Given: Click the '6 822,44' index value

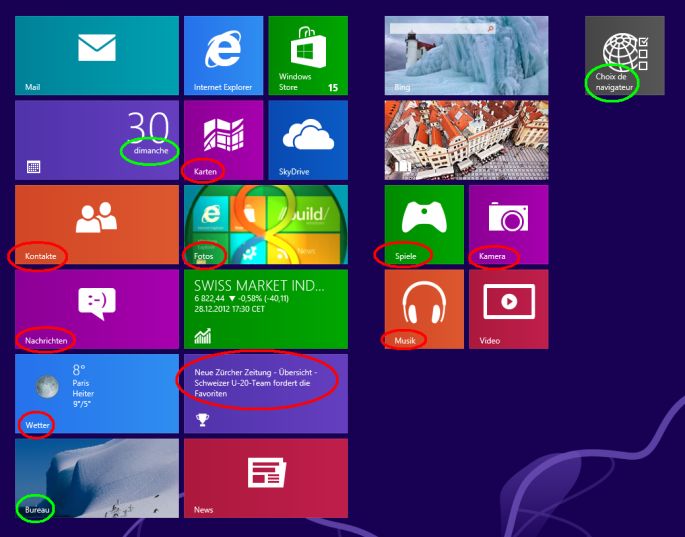Looking at the screenshot, I should coord(209,298).
